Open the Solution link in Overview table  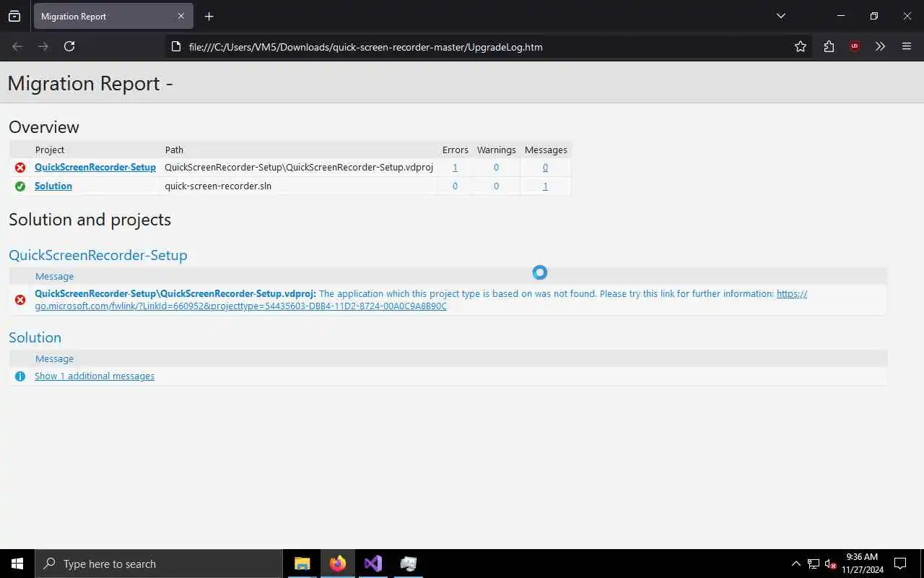53,186
